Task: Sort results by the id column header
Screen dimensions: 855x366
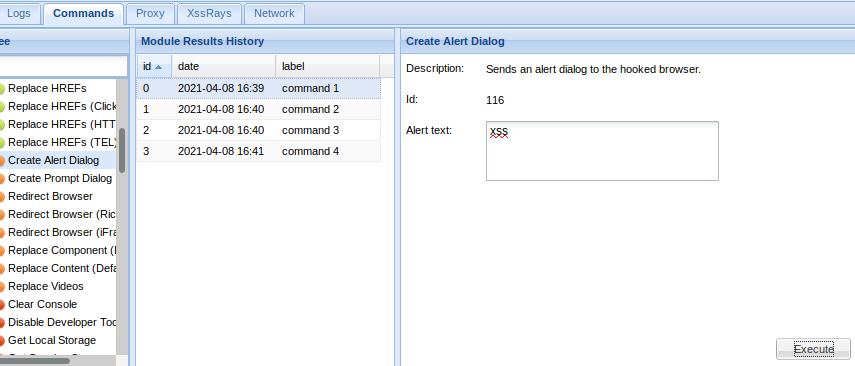Action: coord(154,67)
